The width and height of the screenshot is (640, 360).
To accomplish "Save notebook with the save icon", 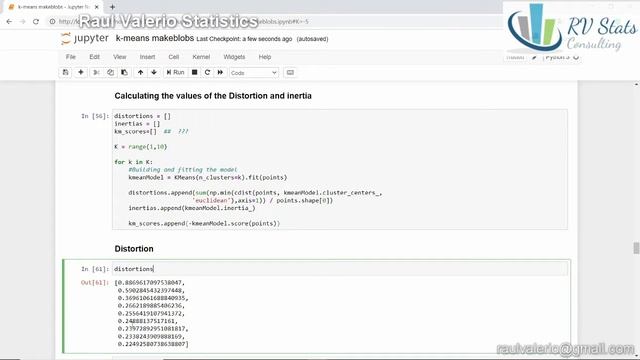I will (65, 72).
